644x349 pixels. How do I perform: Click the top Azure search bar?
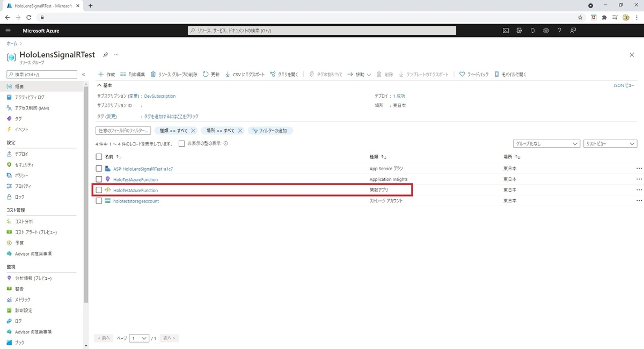(x=322, y=31)
